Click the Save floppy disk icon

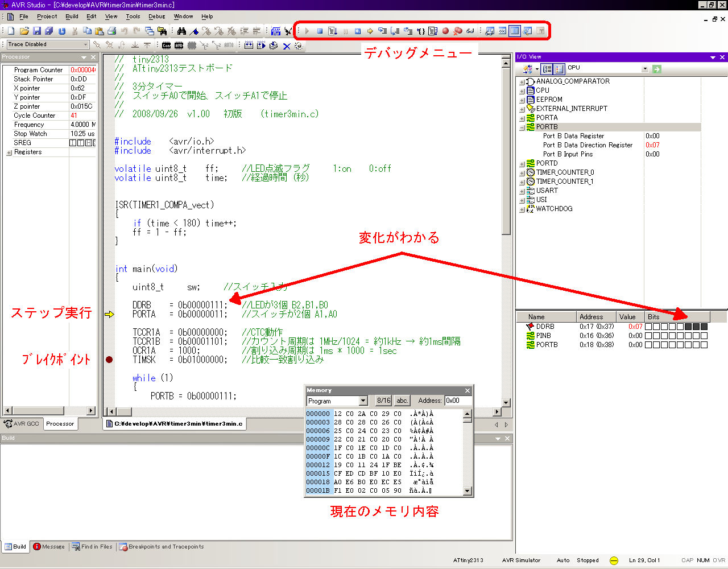pos(37,31)
